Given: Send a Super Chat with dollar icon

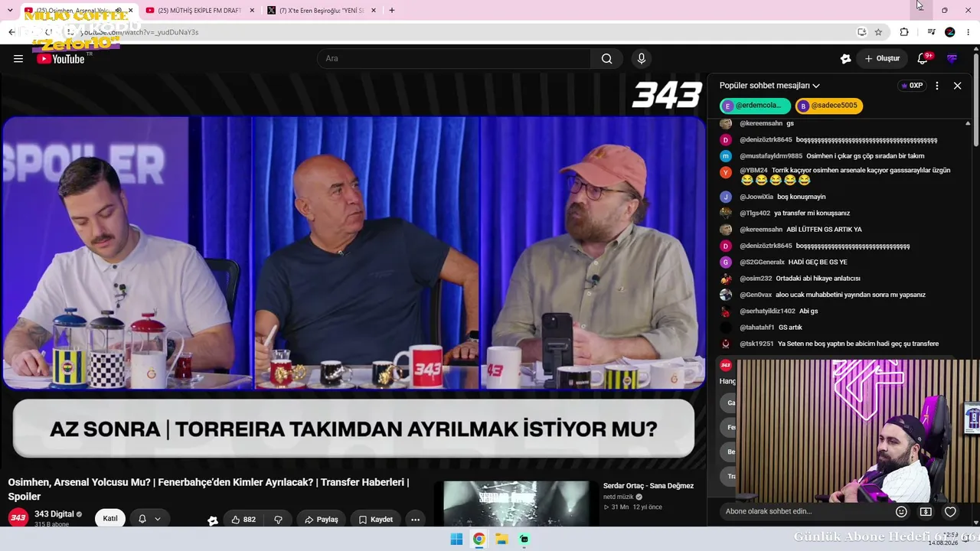Looking at the screenshot, I should tap(926, 512).
